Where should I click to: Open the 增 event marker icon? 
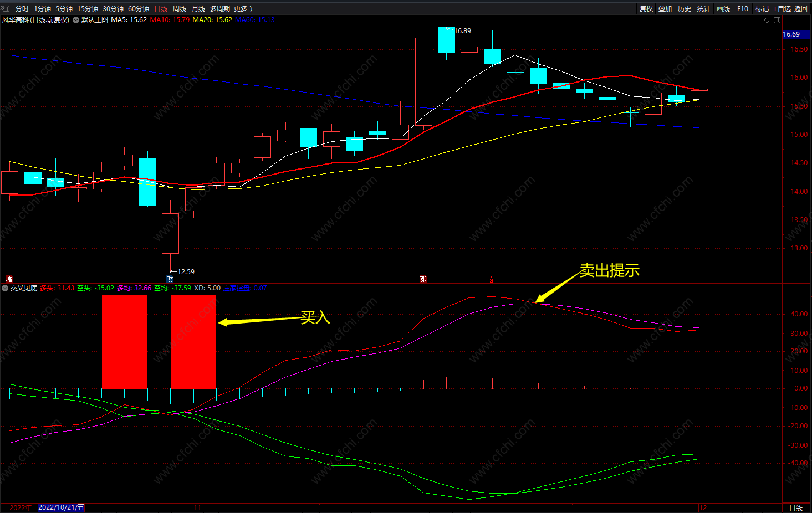point(9,279)
